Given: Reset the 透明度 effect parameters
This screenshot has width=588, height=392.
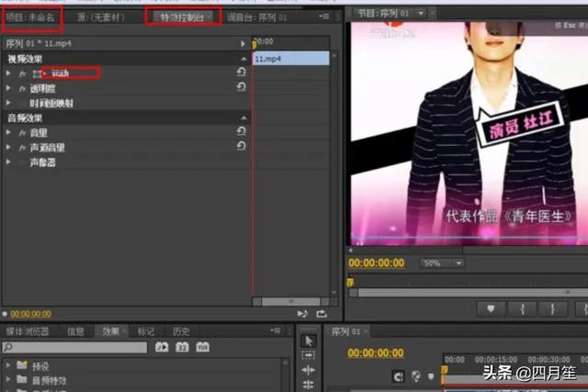Looking at the screenshot, I should pos(241,87).
